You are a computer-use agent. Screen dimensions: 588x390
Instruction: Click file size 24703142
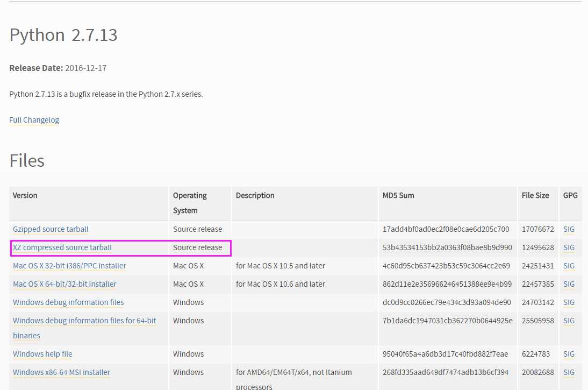click(x=538, y=302)
